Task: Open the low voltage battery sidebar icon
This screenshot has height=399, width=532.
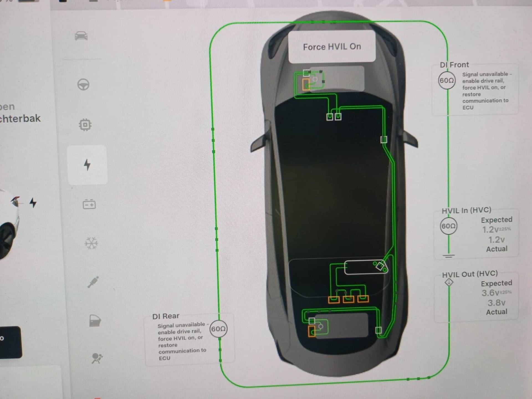Action: click(89, 204)
